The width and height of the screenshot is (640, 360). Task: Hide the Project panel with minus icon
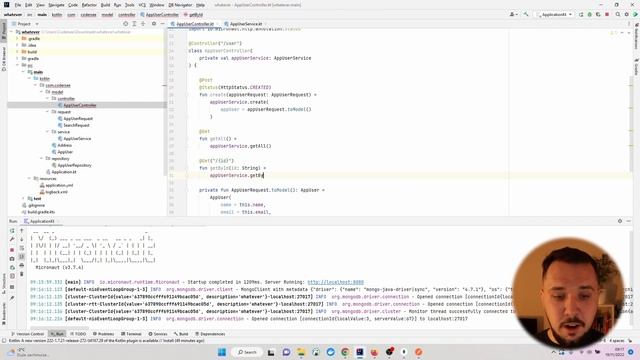(162, 24)
